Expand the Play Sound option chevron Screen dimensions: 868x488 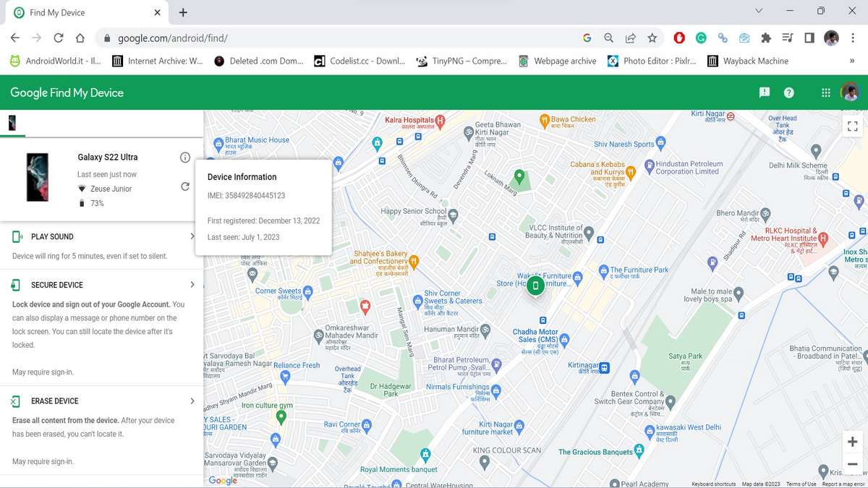click(192, 236)
